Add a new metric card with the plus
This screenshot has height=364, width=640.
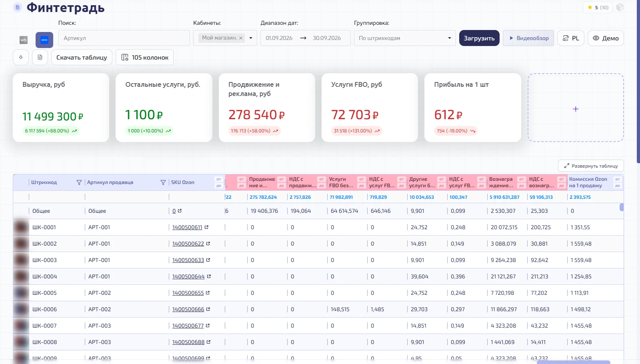(x=576, y=109)
